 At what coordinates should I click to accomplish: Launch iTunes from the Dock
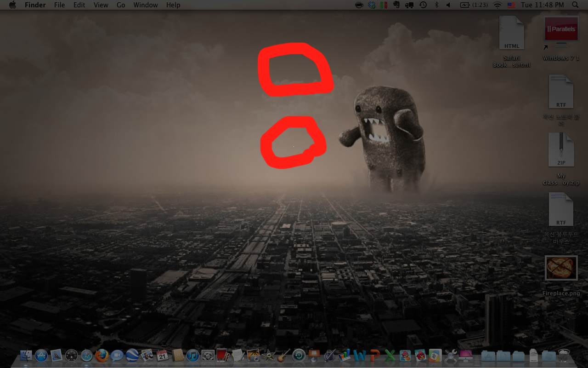(193, 356)
